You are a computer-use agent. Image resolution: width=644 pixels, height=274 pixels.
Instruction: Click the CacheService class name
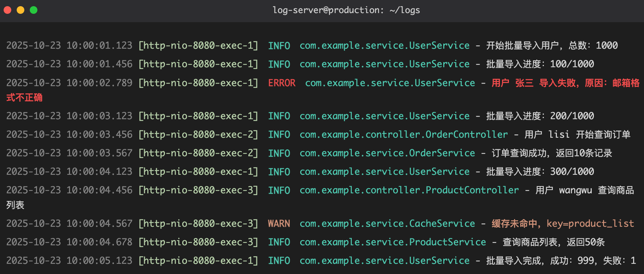pyautogui.click(x=442, y=223)
